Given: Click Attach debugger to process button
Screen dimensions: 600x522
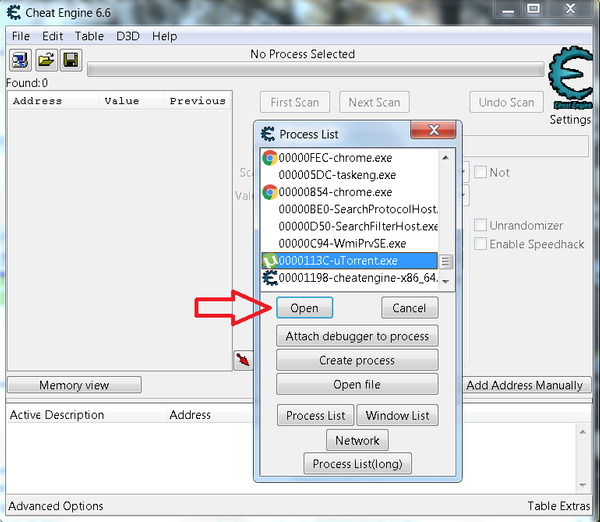Looking at the screenshot, I should pyautogui.click(x=357, y=336).
